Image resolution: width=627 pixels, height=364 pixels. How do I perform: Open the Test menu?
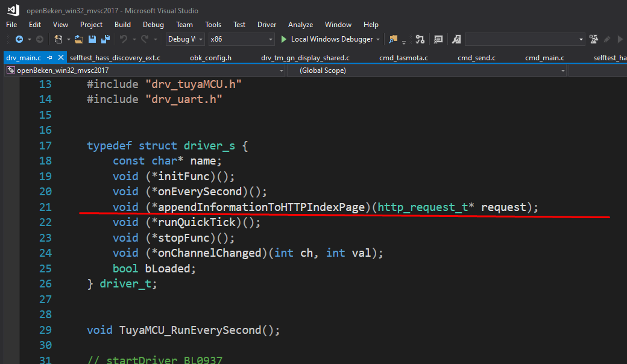239,25
